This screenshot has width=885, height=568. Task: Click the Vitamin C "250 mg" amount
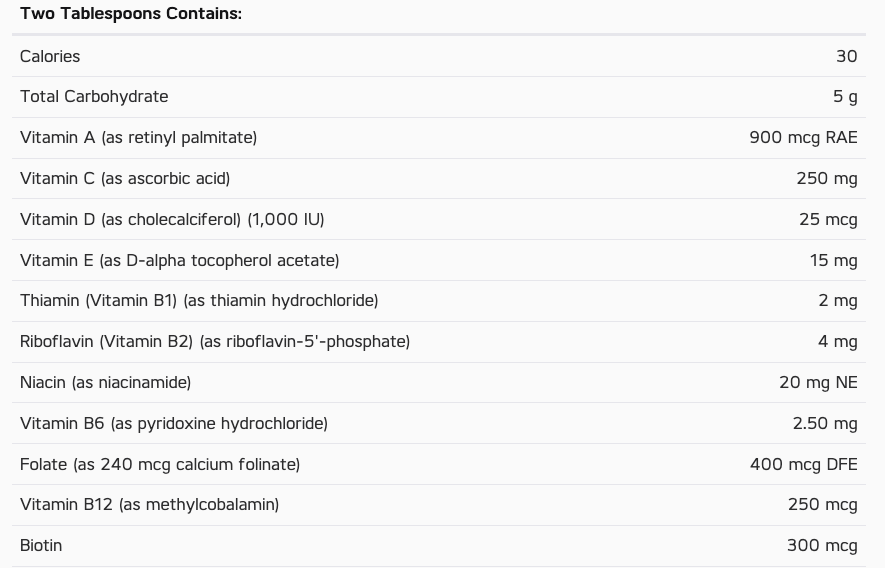tap(826, 179)
